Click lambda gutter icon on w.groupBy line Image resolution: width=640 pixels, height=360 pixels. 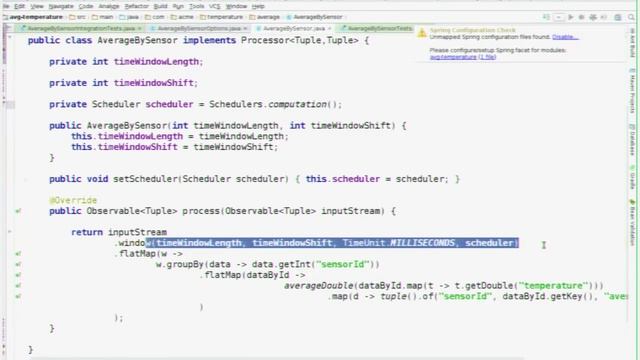[18, 264]
